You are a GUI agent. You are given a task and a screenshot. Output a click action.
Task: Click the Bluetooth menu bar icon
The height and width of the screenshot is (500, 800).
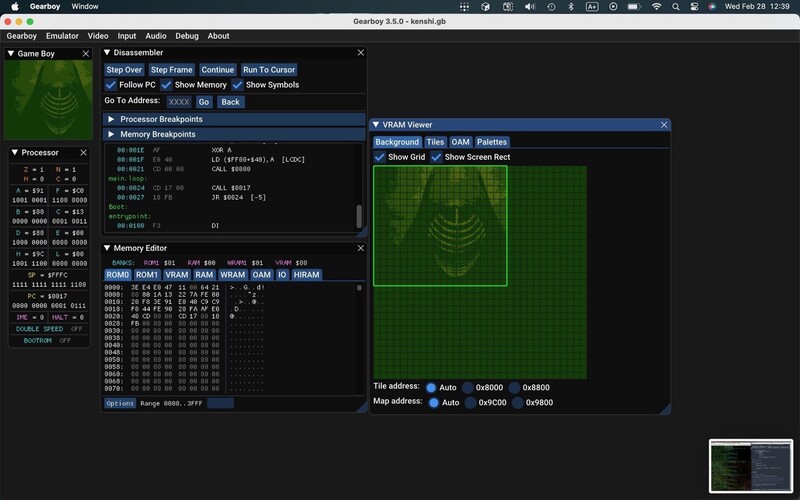pos(571,7)
